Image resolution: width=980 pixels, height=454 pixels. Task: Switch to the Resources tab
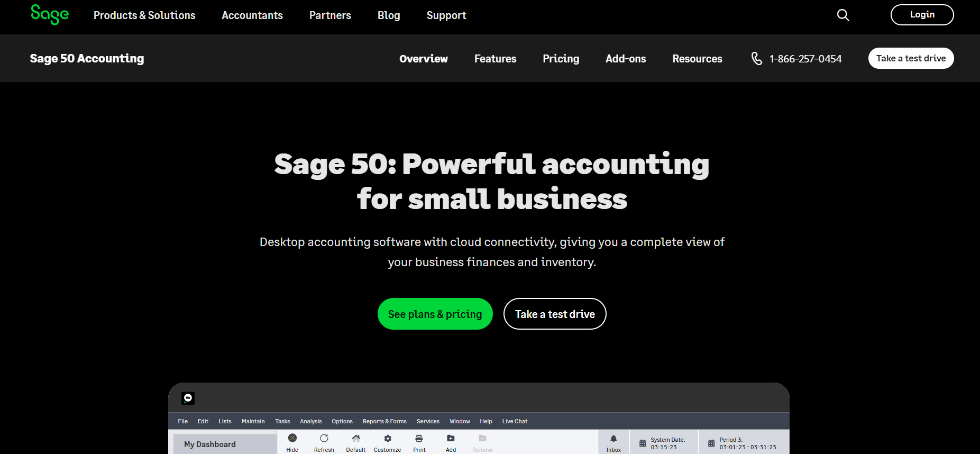click(x=697, y=59)
